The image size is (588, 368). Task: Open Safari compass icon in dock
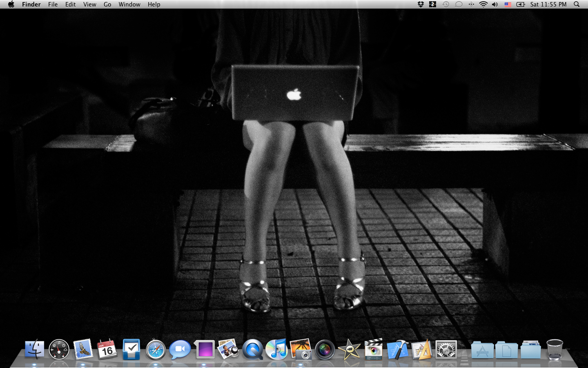[156, 350]
